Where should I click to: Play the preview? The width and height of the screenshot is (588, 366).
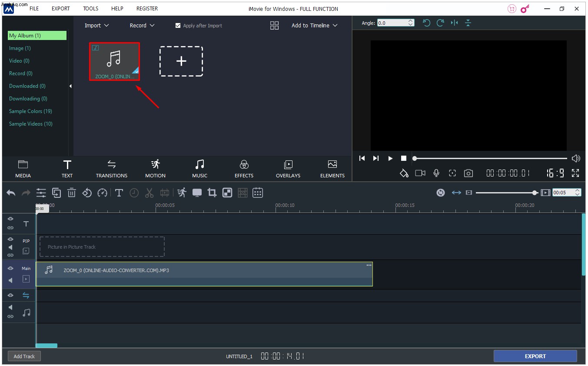(x=390, y=158)
